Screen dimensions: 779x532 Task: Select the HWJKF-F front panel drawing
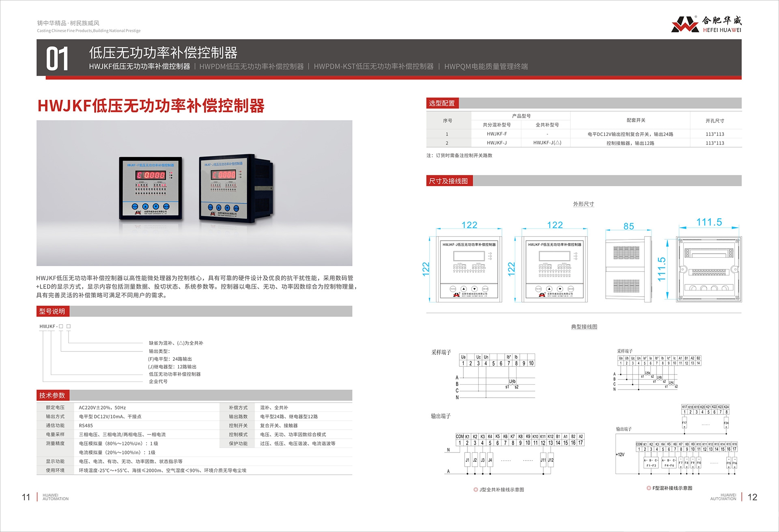click(554, 269)
